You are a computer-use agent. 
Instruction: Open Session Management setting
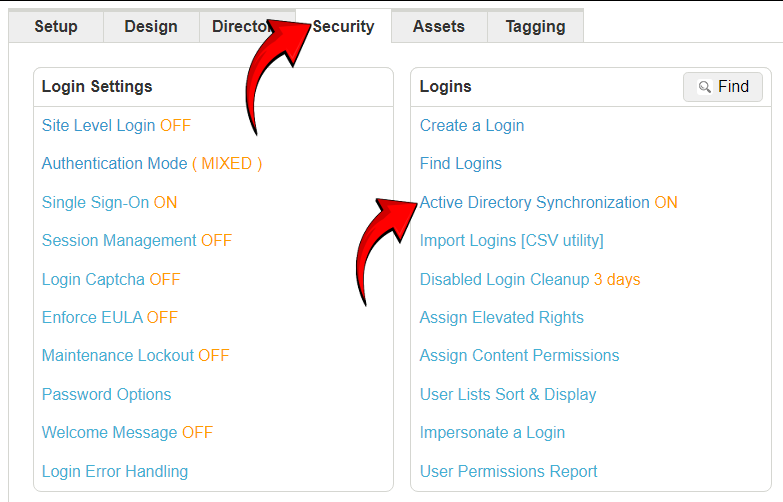(137, 241)
